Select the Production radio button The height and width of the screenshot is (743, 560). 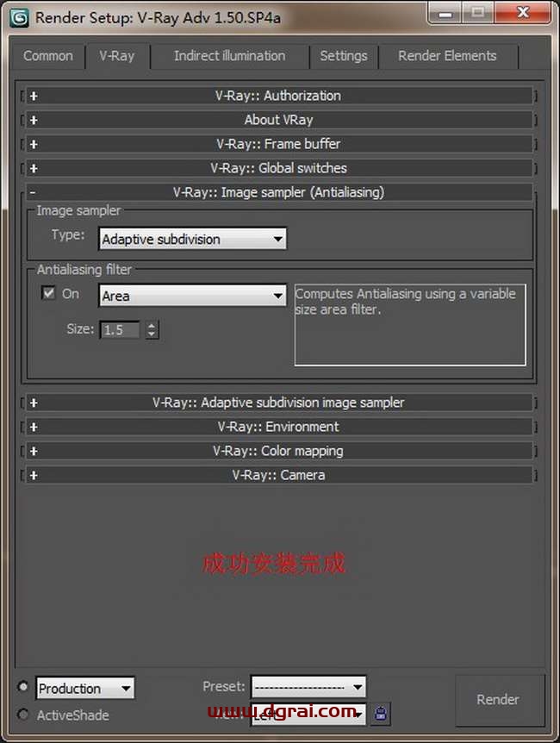22,687
